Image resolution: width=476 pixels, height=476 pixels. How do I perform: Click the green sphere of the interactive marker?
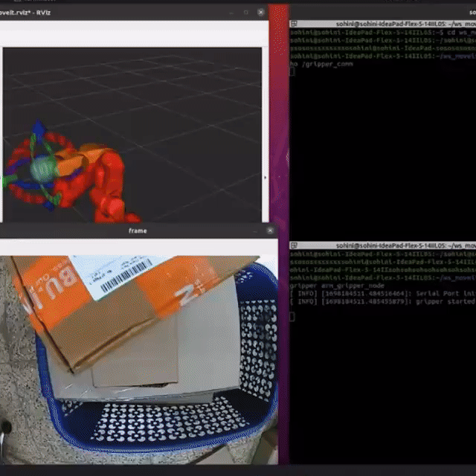(43, 169)
